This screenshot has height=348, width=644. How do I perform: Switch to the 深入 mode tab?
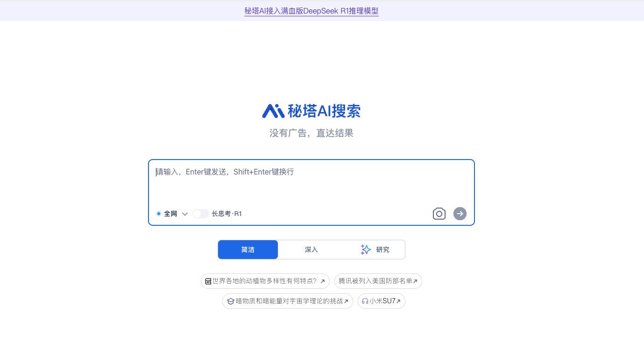[311, 250]
